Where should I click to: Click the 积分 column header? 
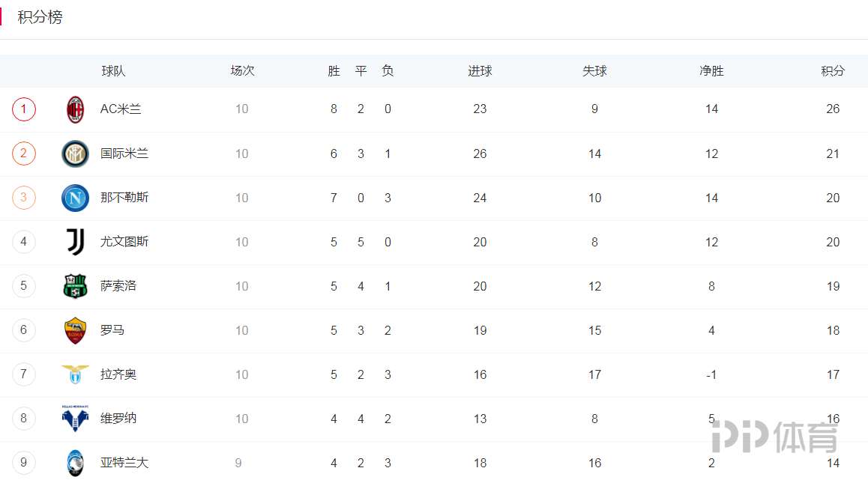(833, 71)
